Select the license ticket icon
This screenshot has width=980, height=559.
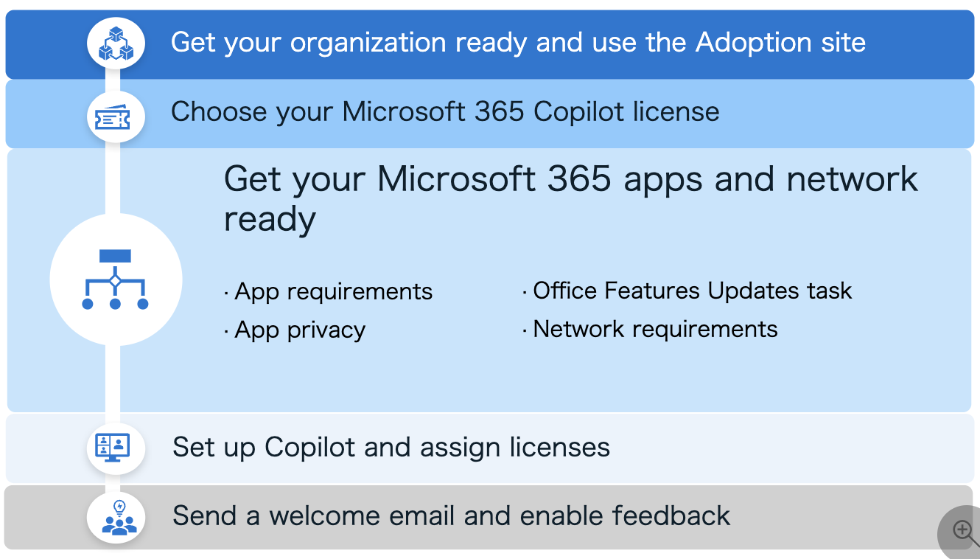pos(113,117)
